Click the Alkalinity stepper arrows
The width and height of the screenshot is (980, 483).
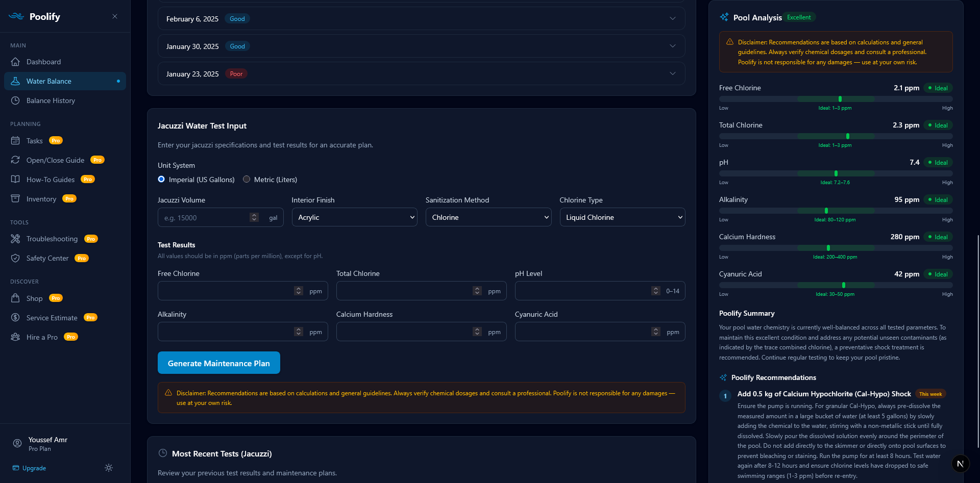(x=299, y=332)
